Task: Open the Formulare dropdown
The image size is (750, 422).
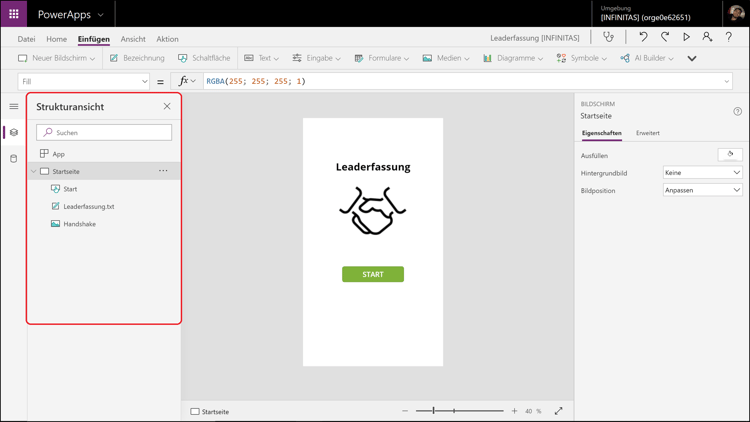Action: [382, 58]
